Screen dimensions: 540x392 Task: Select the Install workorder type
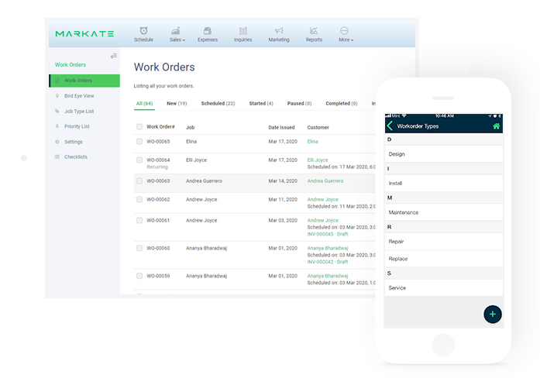pyautogui.click(x=444, y=184)
